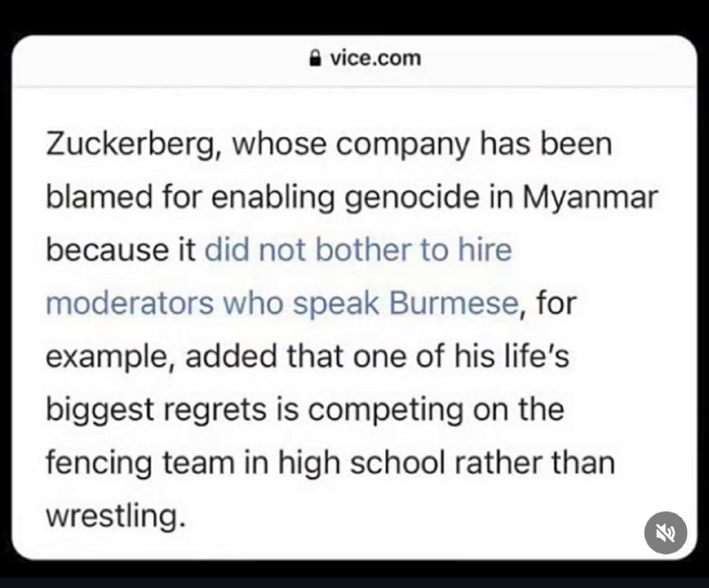Click the word "company" on the first line
Image resolution: width=709 pixels, height=588 pixels.
coord(403,145)
